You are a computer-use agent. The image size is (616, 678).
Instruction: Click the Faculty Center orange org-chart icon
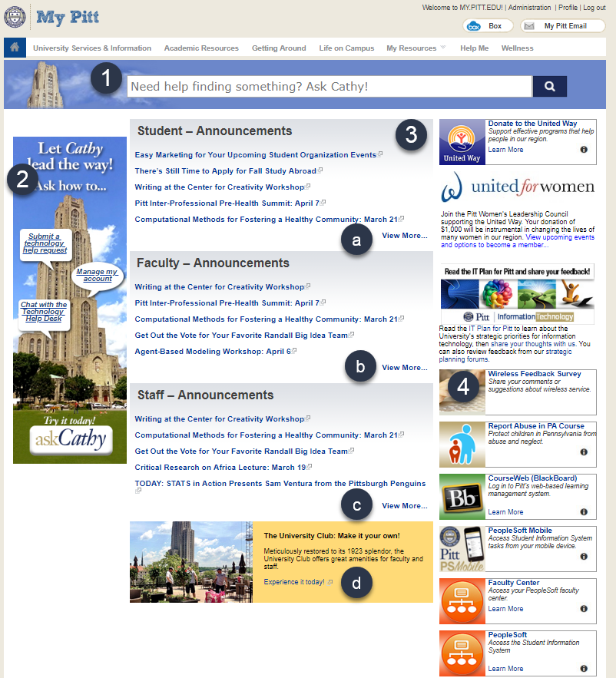click(x=462, y=601)
